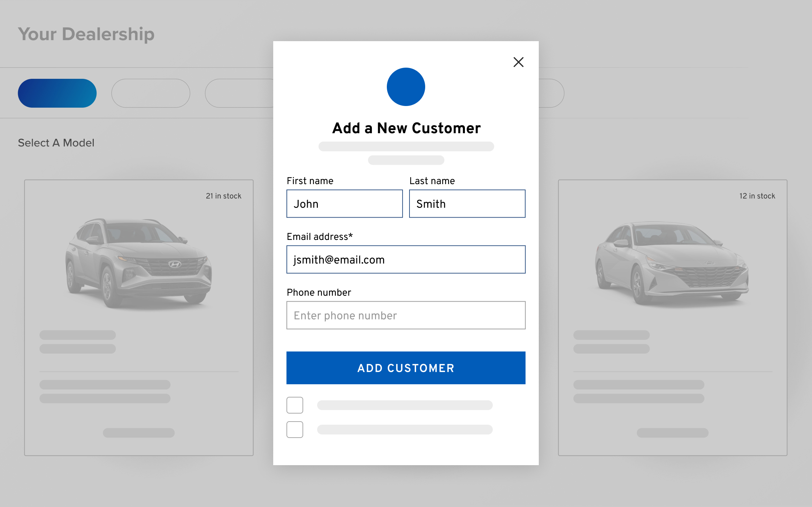This screenshot has height=507, width=812.
Task: Click the Email address input field
Action: point(406,259)
